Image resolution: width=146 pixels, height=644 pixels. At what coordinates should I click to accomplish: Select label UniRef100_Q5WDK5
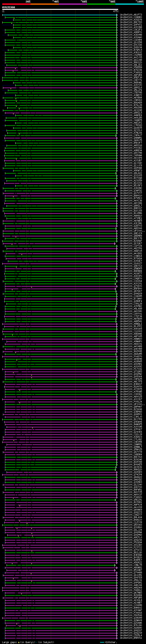pyautogui.click(x=131, y=268)
